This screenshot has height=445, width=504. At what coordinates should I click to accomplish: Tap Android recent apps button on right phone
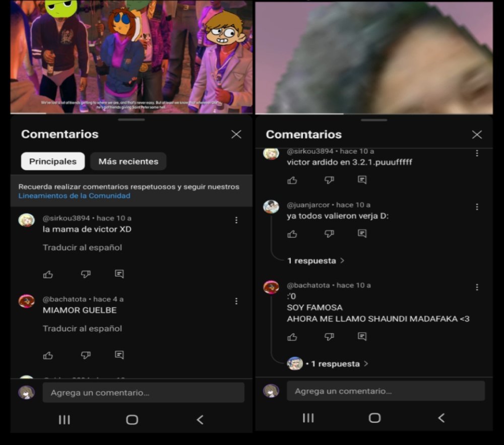point(308,418)
